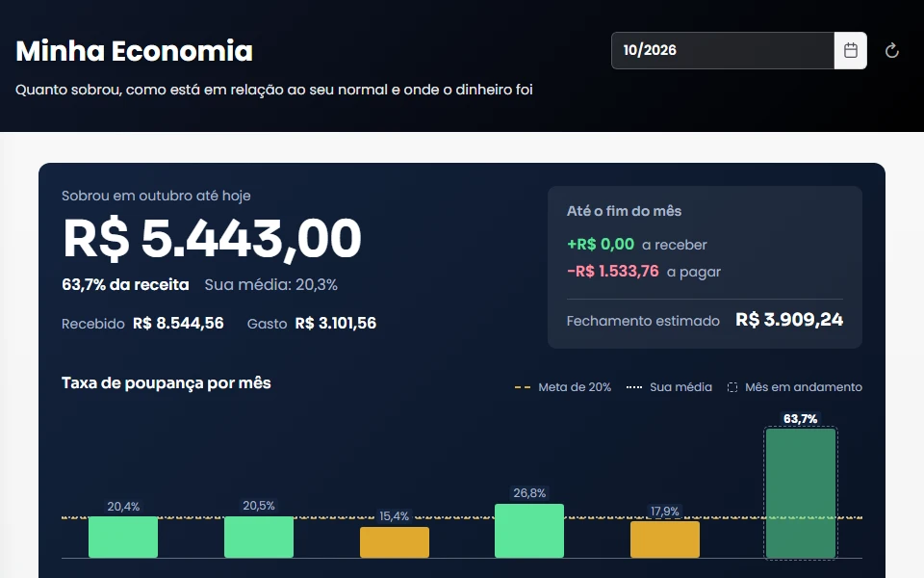This screenshot has width=924, height=578.
Task: Click the dashed square Mês em andamento icon
Action: click(x=731, y=387)
